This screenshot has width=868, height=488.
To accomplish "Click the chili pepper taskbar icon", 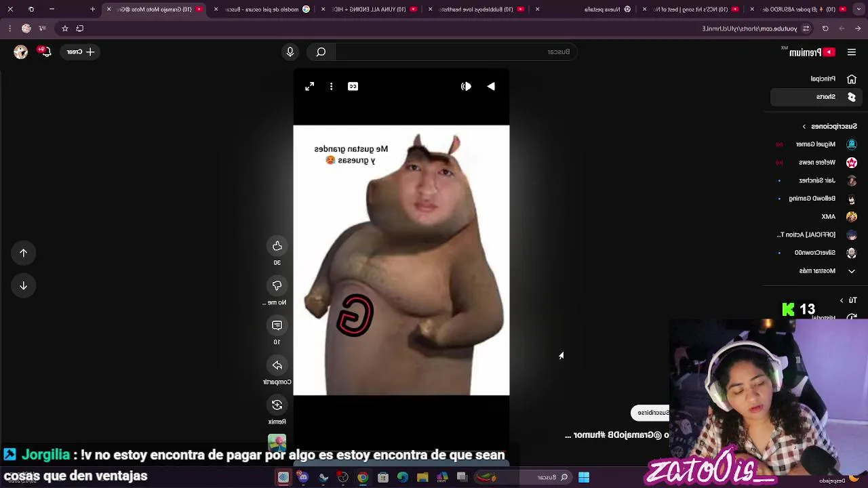I will pyautogui.click(x=486, y=477).
